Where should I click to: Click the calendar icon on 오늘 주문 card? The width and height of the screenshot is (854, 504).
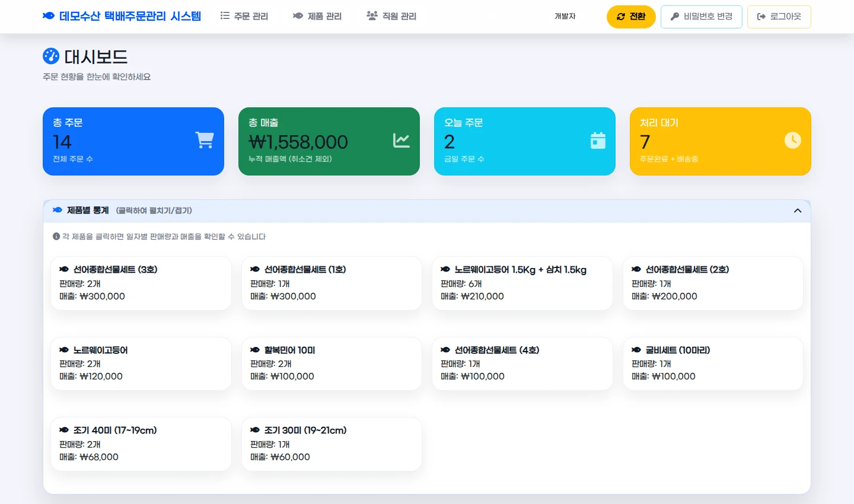pos(598,141)
